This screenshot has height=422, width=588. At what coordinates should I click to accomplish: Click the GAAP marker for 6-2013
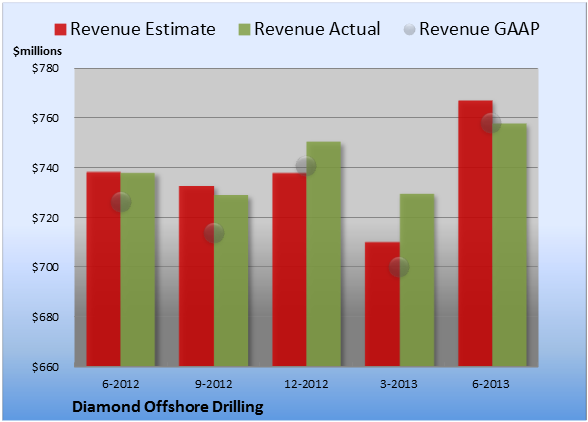[x=491, y=123]
